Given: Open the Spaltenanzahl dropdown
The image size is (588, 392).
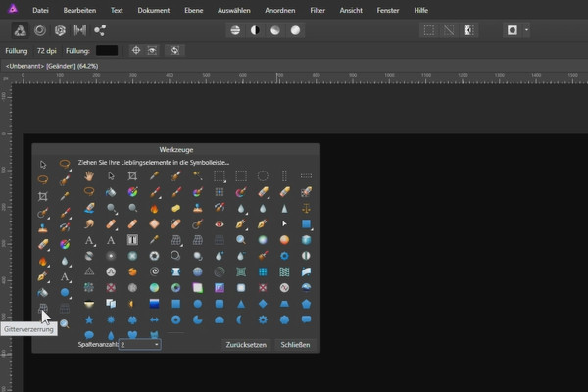Looking at the screenshot, I should (x=140, y=345).
